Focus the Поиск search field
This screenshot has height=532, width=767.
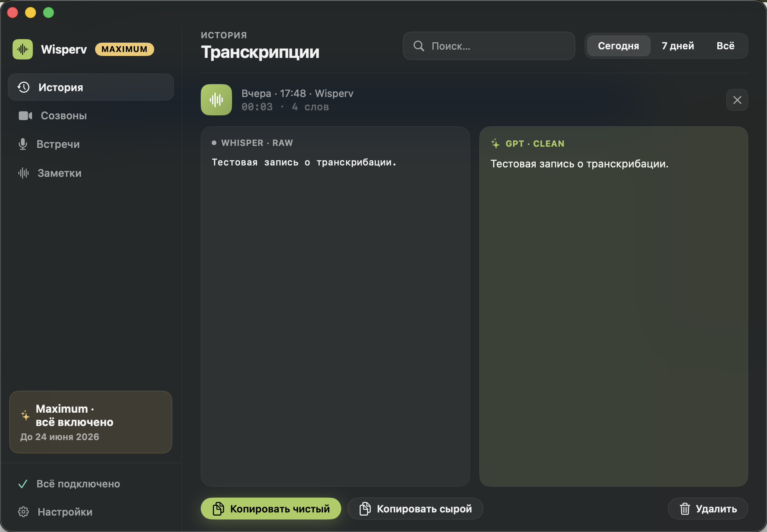point(489,46)
